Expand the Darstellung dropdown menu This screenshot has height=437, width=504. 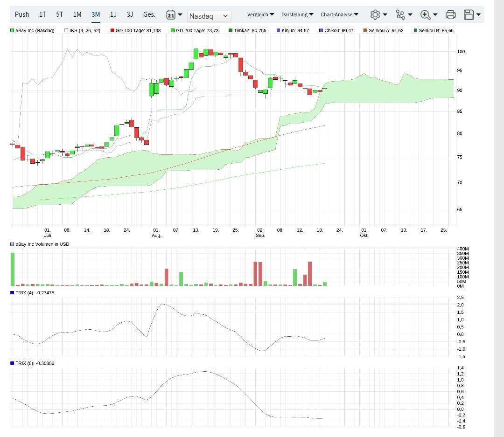click(297, 14)
